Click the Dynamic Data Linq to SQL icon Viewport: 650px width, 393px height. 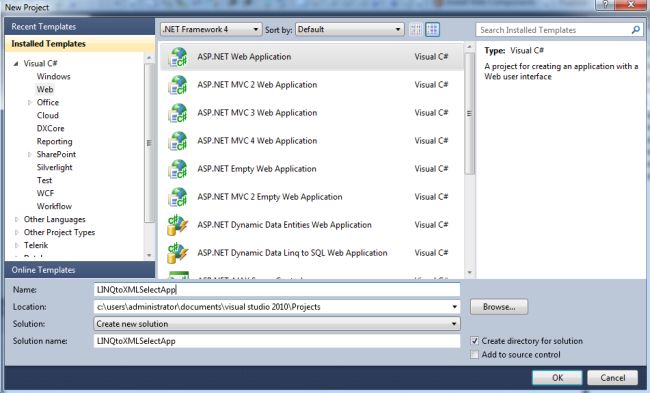178,253
